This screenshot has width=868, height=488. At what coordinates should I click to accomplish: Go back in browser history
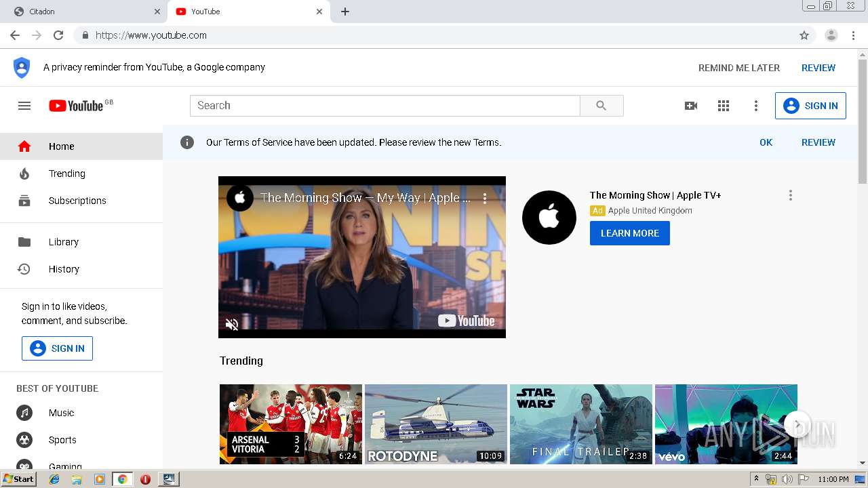[15, 35]
